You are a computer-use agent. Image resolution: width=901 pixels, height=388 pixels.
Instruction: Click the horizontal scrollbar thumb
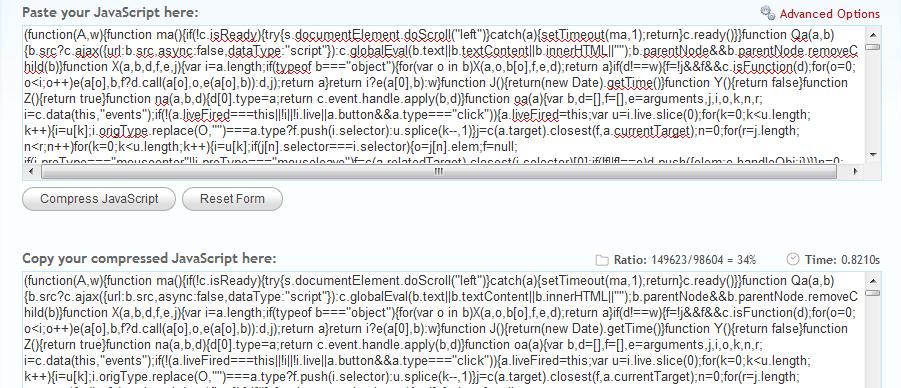tap(439, 171)
